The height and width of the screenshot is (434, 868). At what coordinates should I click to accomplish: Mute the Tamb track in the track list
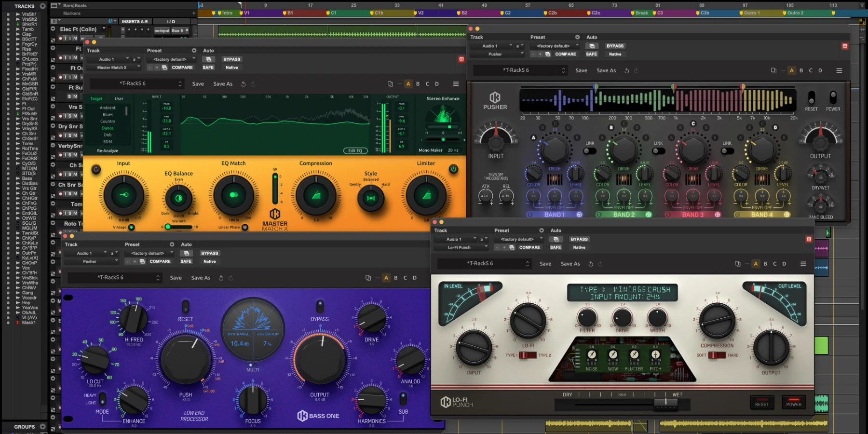(x=8, y=29)
